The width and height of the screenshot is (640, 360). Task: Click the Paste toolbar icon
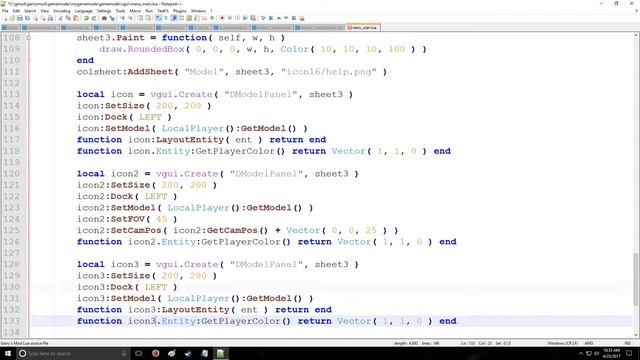(76, 18)
